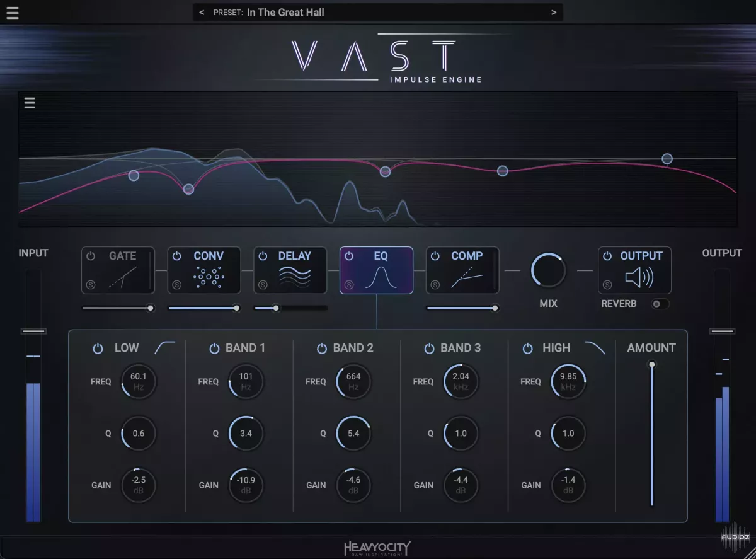Select the GATE module curve icon
This screenshot has height=559, width=756.
[122, 277]
